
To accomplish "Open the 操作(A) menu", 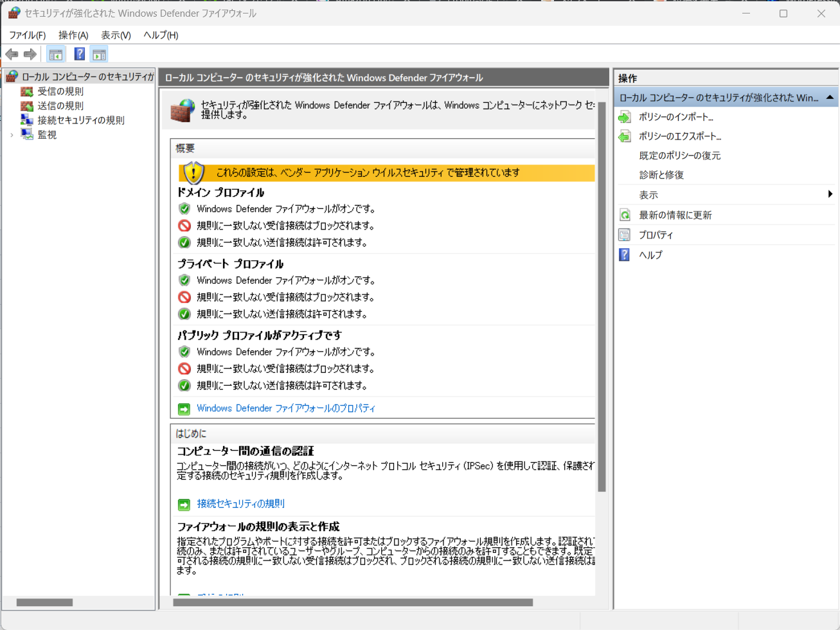I will tap(73, 35).
